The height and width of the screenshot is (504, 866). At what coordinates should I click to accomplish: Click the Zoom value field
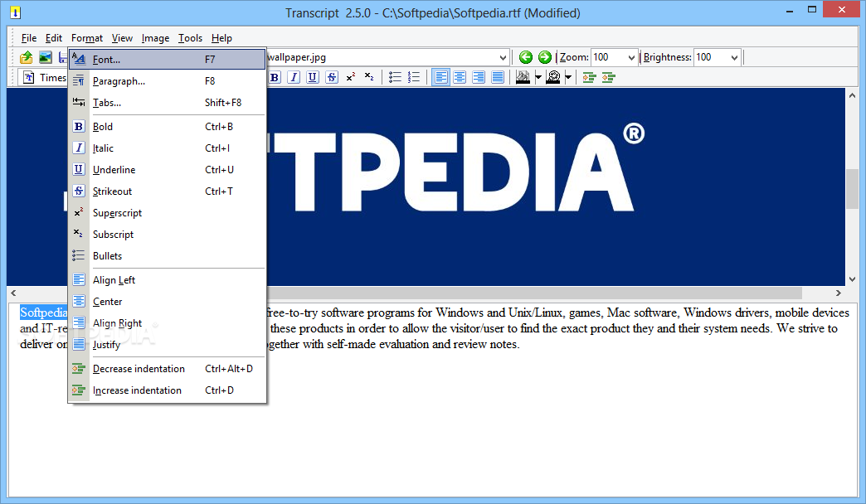coord(608,57)
